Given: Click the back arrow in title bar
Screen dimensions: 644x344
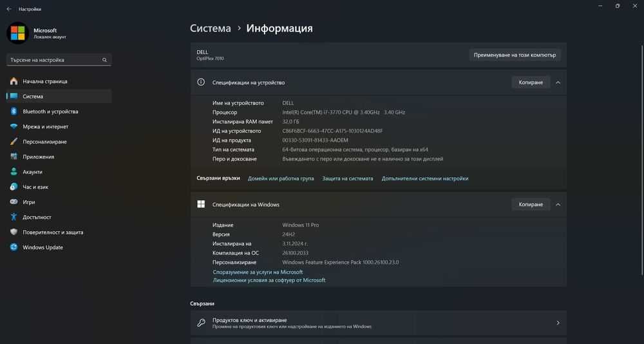Looking at the screenshot, I should pos(9,9).
